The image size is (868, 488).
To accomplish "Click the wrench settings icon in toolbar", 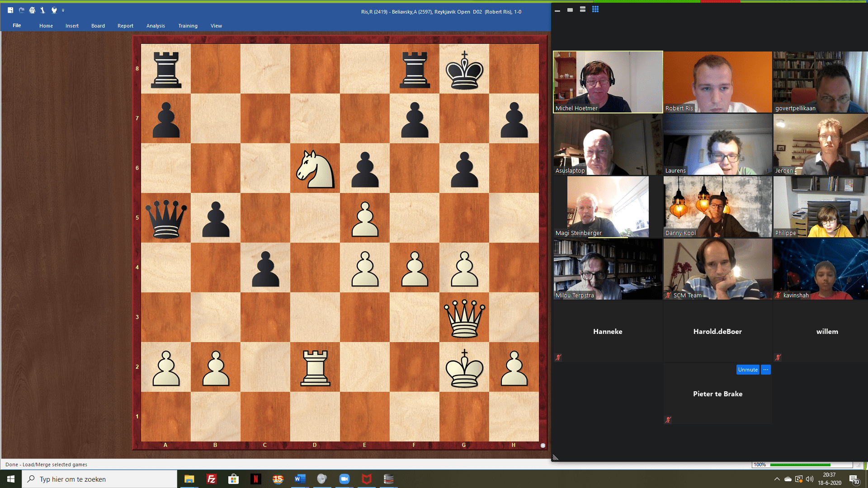I will (43, 10).
